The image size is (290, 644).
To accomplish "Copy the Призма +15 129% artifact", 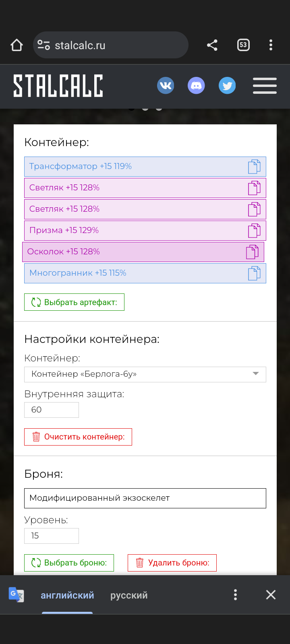I will tap(254, 231).
